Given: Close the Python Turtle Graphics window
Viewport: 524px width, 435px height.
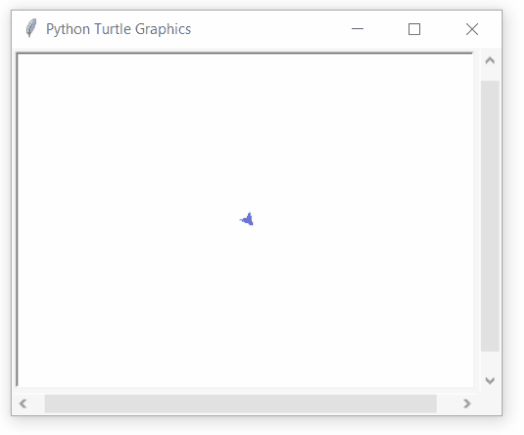Looking at the screenshot, I should 472,29.
